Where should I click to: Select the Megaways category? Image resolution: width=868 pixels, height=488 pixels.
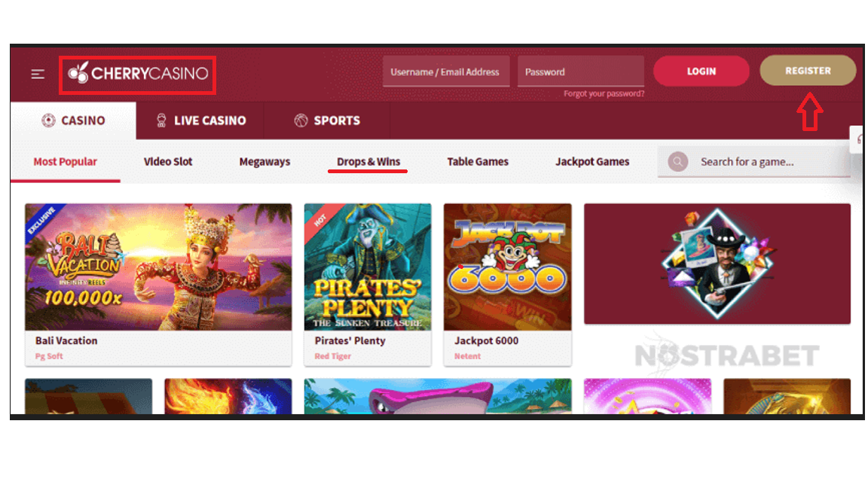(264, 162)
